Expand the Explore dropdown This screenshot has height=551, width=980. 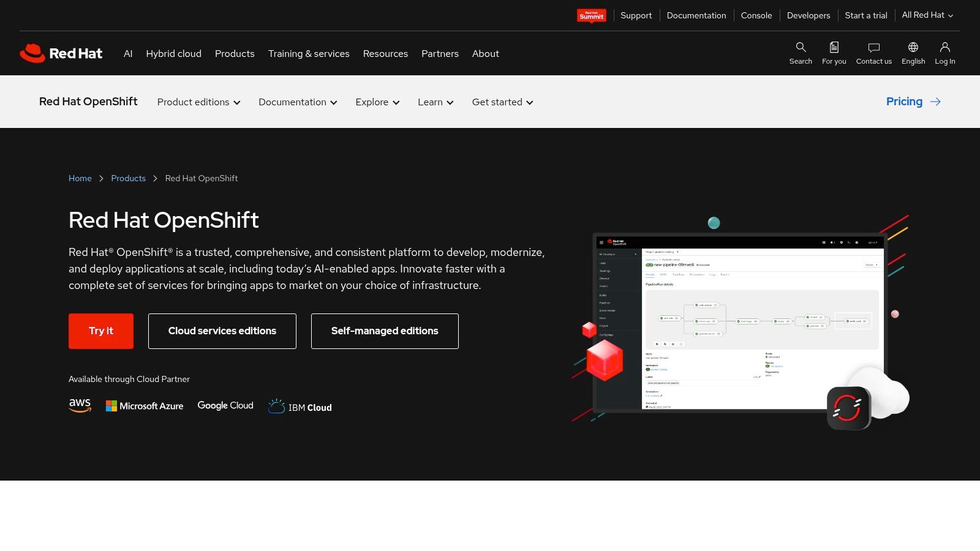coord(377,102)
